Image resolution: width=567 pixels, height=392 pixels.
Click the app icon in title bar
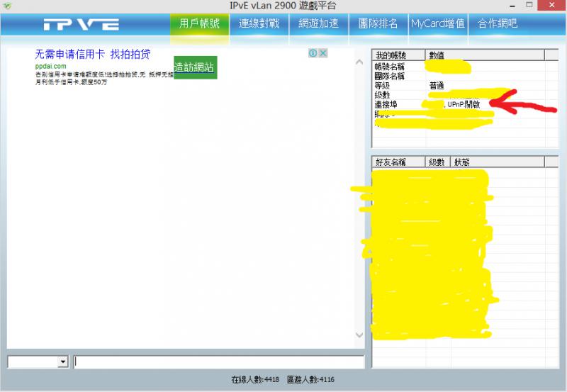point(7,6)
